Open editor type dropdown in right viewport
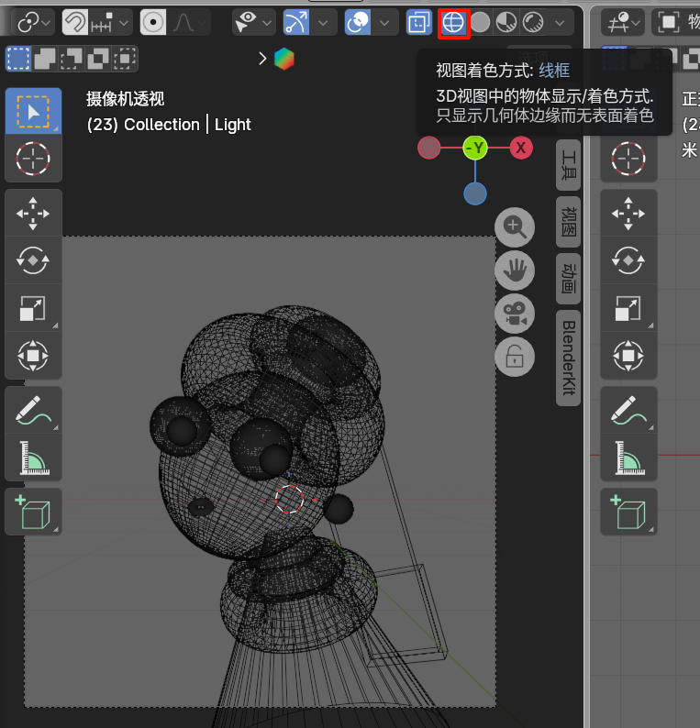700x728 pixels. pyautogui.click(x=623, y=23)
